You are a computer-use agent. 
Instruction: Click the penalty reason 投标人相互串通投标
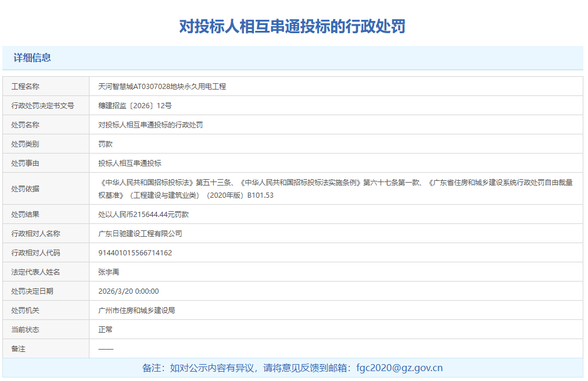pyautogui.click(x=130, y=163)
